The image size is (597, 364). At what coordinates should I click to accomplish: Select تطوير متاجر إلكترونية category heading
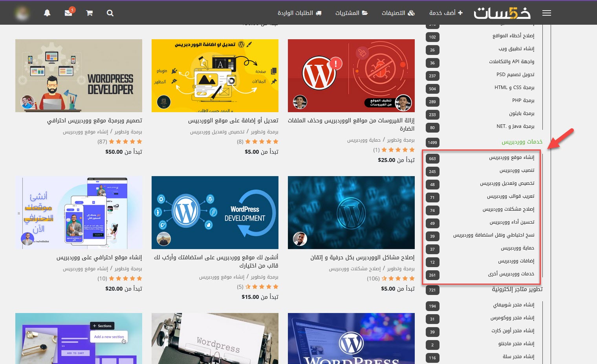pyautogui.click(x=517, y=289)
